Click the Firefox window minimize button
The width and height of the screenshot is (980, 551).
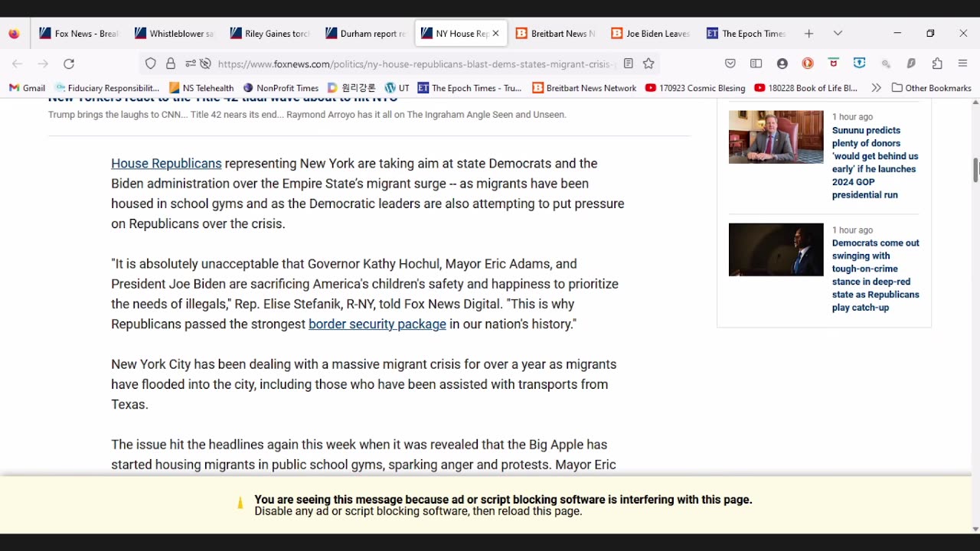(897, 34)
